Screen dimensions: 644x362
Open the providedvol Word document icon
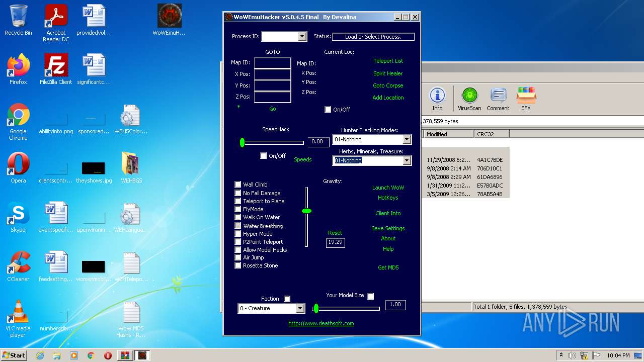[x=94, y=20]
